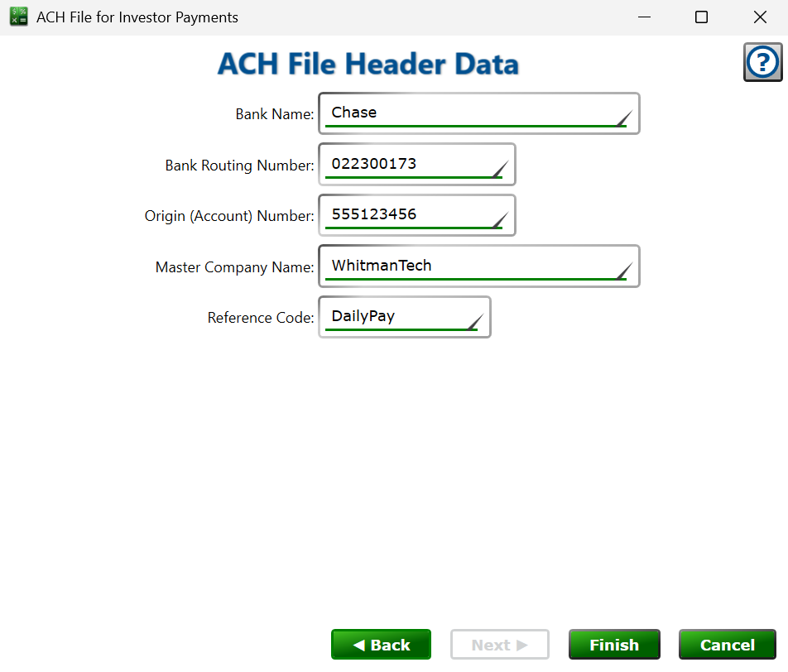Screen dimensions: 788x672
Task: Click the Bank Routing Number field
Action: (x=417, y=165)
